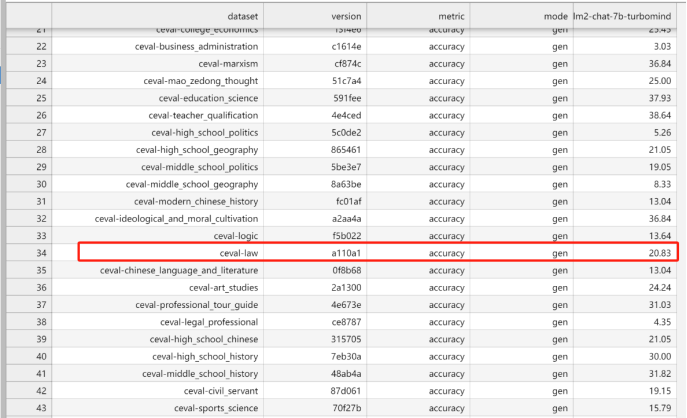Click cell ceval-middle_school_politics
Image resolution: width=687 pixels, height=418 pixels.
(157, 167)
